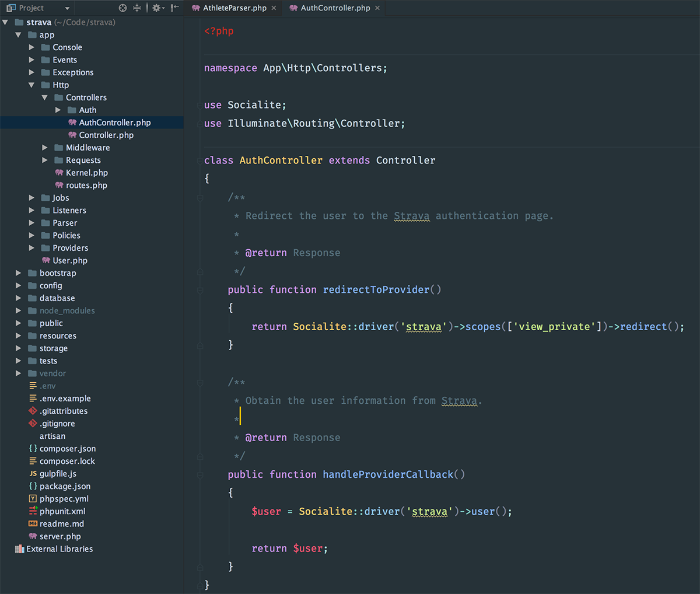The height and width of the screenshot is (594, 700).
Task: Expand the Middleware folder
Action: pos(45,148)
